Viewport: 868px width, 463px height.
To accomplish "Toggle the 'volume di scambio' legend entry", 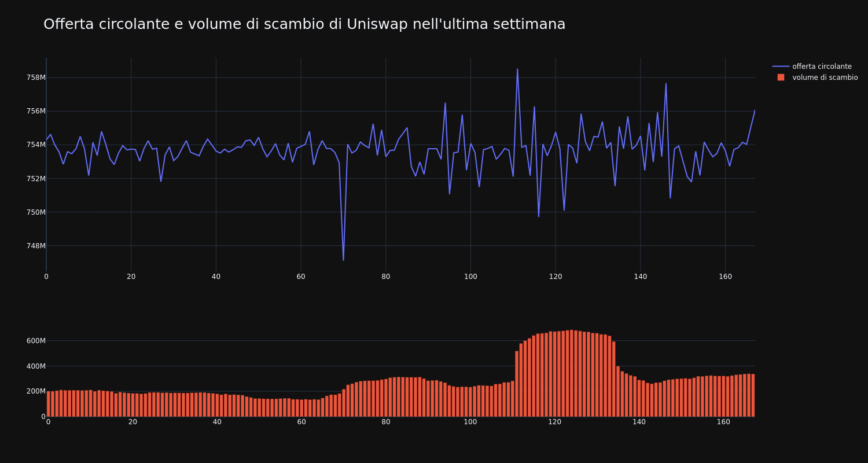I will point(815,78).
